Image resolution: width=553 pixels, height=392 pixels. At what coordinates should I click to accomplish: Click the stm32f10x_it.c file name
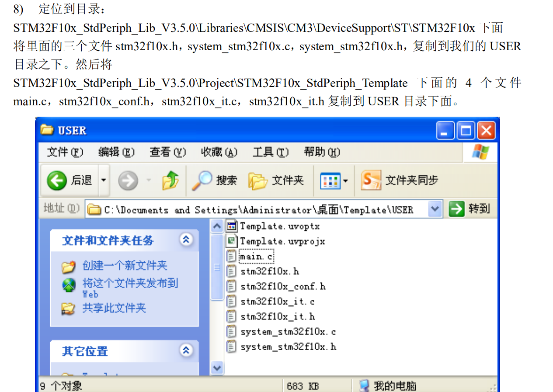278,302
